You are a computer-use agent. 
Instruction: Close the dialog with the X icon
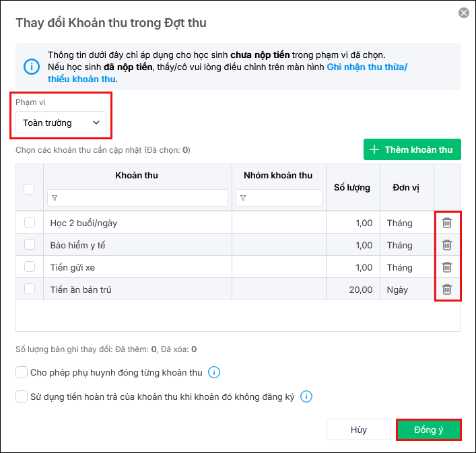point(463,13)
